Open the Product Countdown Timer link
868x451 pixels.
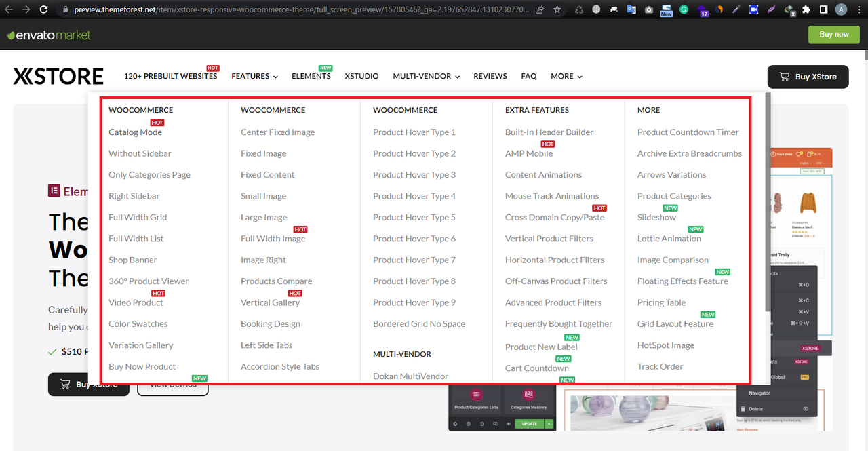[x=688, y=132]
